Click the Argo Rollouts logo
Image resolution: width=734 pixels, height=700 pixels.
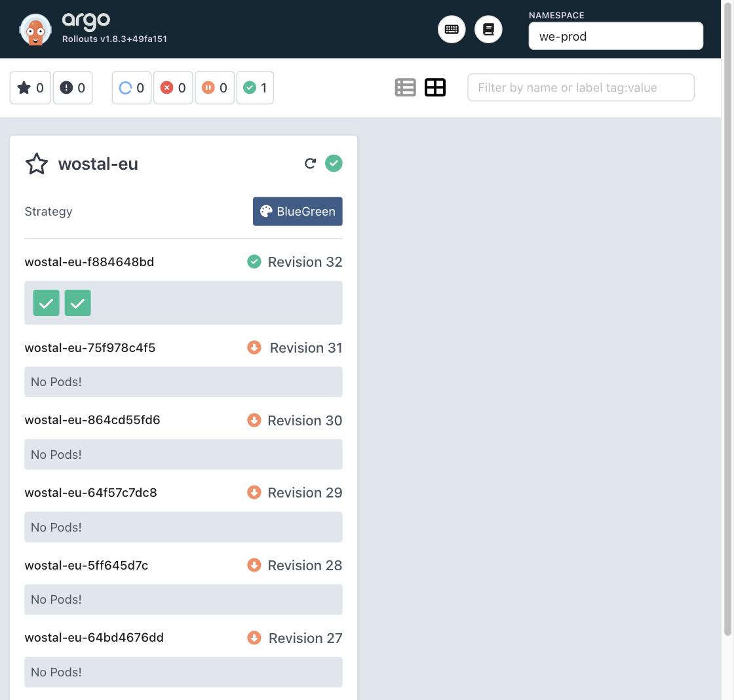coord(35,29)
